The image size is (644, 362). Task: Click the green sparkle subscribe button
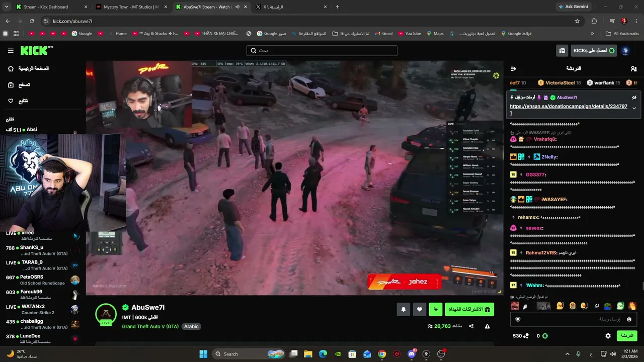pos(436,310)
